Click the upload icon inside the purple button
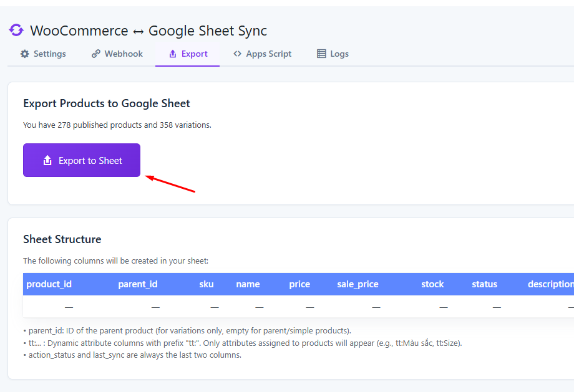Image resolution: width=574 pixels, height=392 pixels. tap(47, 161)
